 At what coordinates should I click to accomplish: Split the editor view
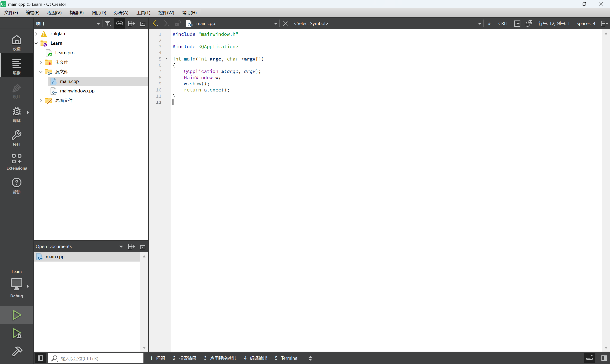click(605, 23)
